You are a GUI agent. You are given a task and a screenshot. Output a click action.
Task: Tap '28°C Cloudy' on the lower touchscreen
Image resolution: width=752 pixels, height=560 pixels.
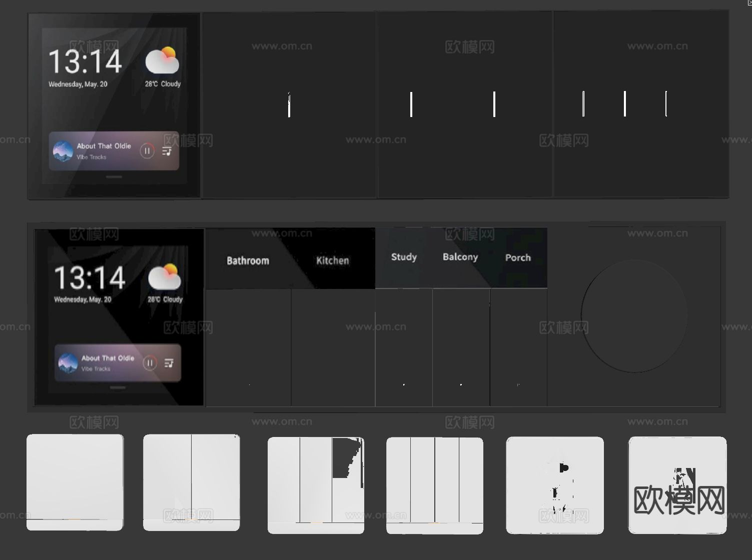coord(165,299)
